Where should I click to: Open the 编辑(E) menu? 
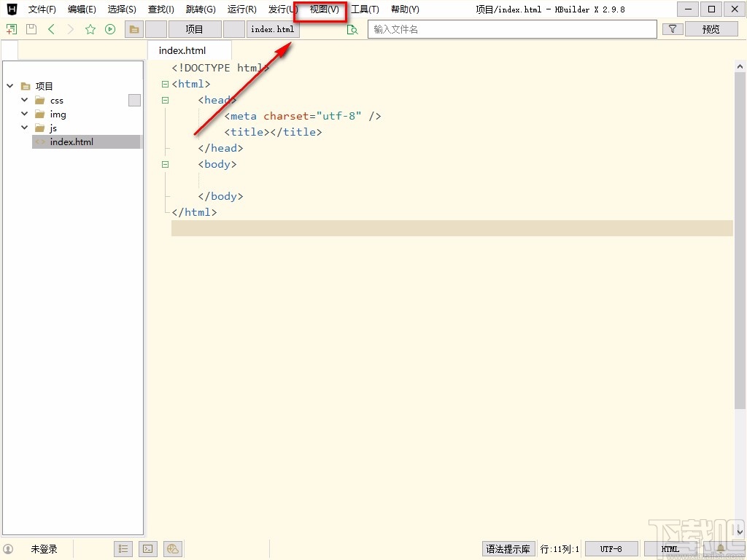(x=82, y=9)
